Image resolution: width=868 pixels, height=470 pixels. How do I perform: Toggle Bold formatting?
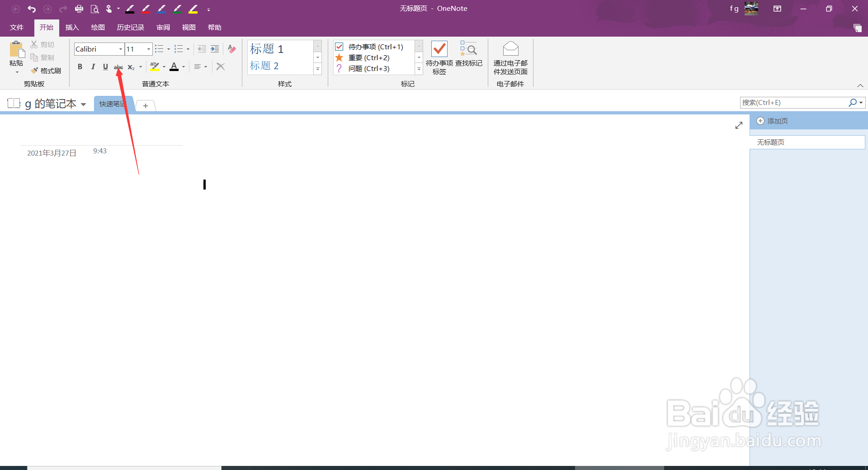tap(80, 66)
